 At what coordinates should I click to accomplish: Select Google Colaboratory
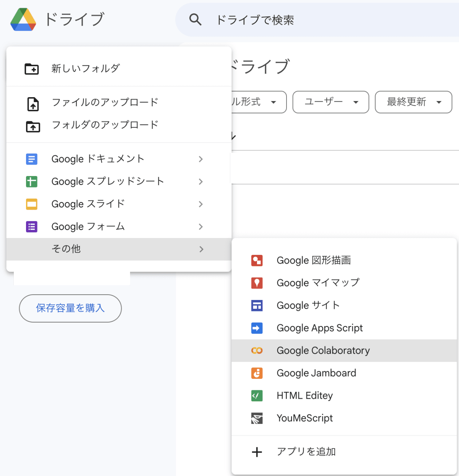click(344, 350)
